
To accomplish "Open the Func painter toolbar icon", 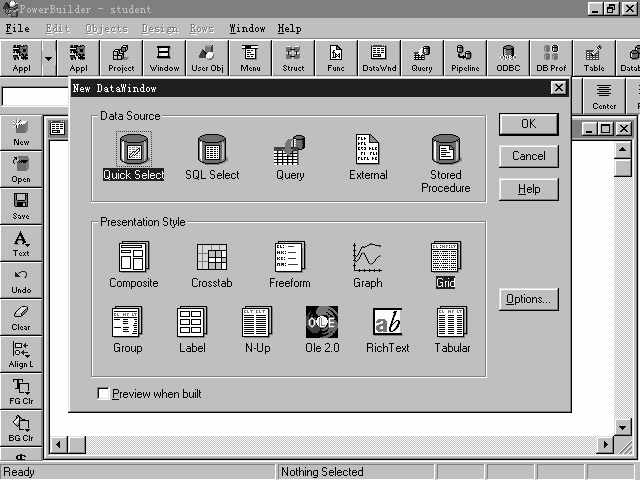I will tap(336, 58).
